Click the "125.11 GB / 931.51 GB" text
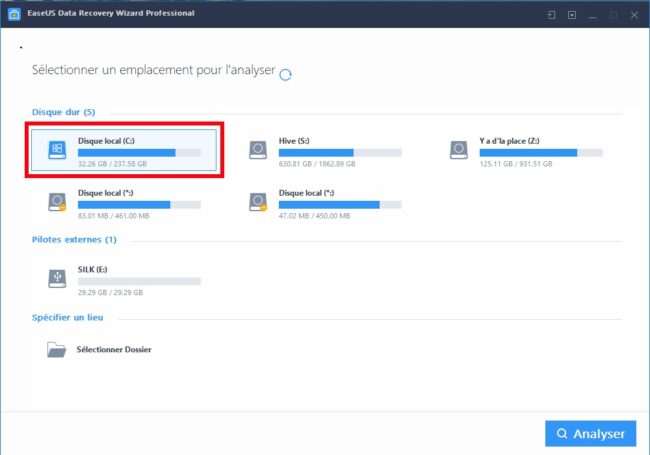650x455 pixels. (516, 164)
